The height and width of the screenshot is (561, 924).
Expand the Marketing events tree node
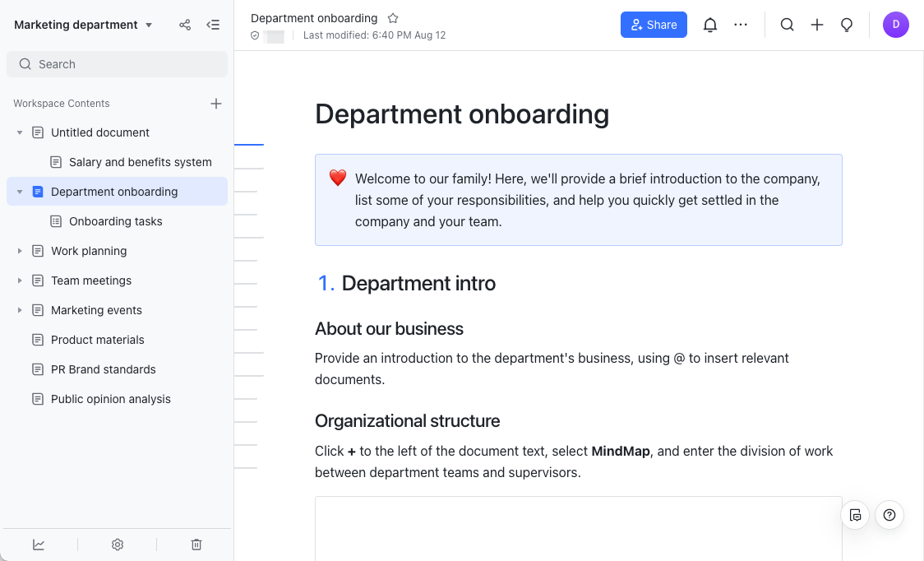[20, 310]
